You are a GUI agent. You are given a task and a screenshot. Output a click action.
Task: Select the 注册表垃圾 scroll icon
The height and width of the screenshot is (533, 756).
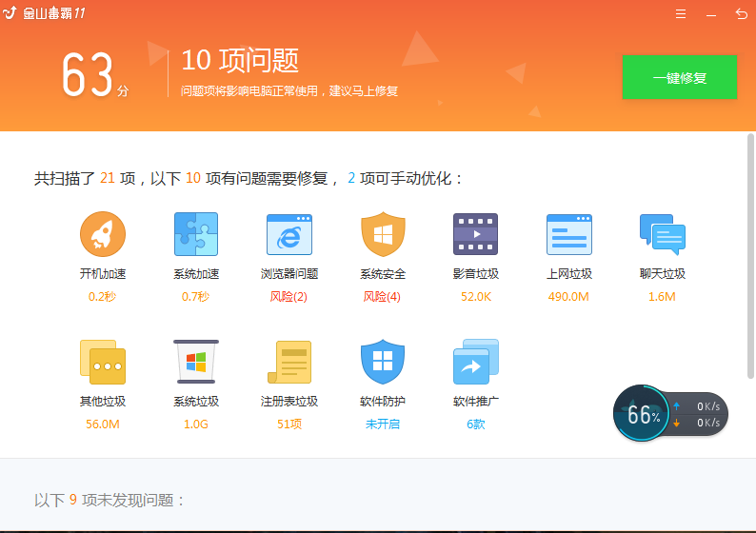click(289, 362)
